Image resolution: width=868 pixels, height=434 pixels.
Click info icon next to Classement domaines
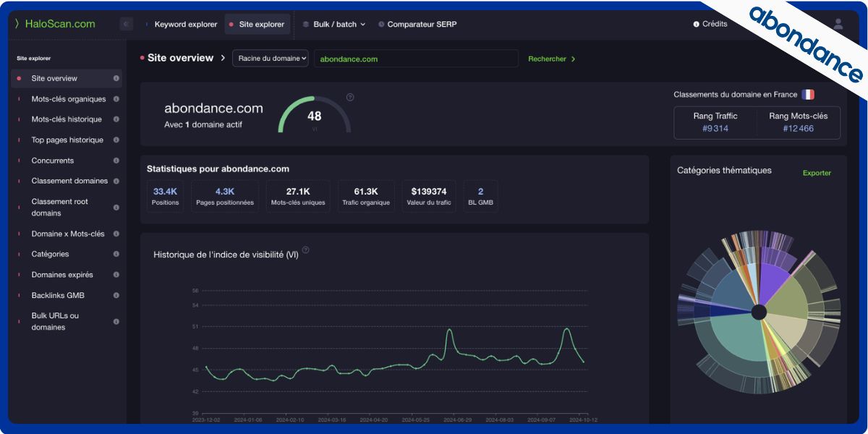(x=116, y=181)
